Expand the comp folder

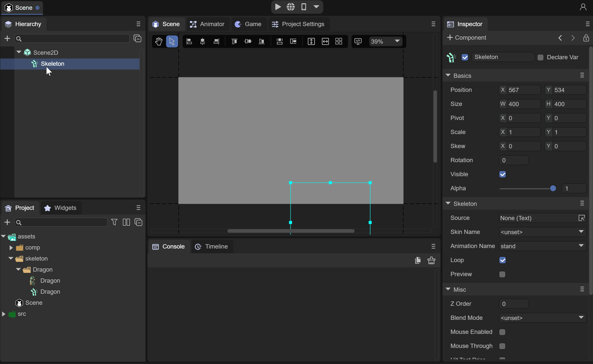(x=11, y=248)
